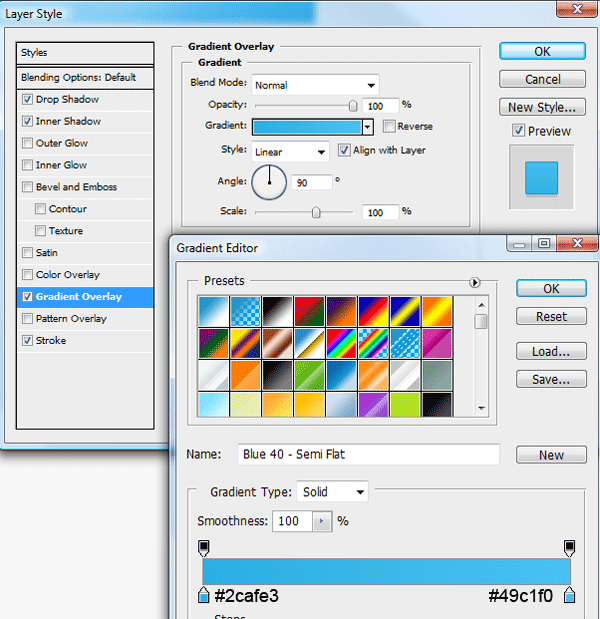Select the blue transparent stripes preset

[x=405, y=343]
